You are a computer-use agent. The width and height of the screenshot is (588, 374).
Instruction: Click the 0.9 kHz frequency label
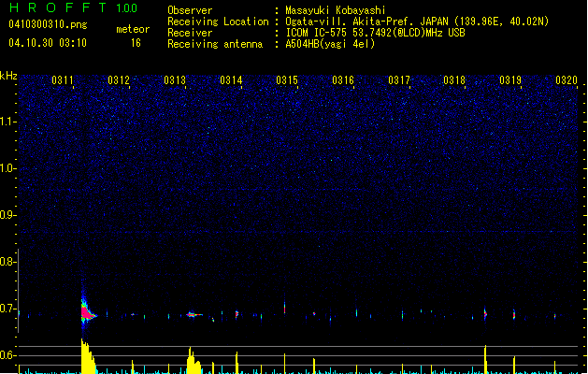coord(7,215)
